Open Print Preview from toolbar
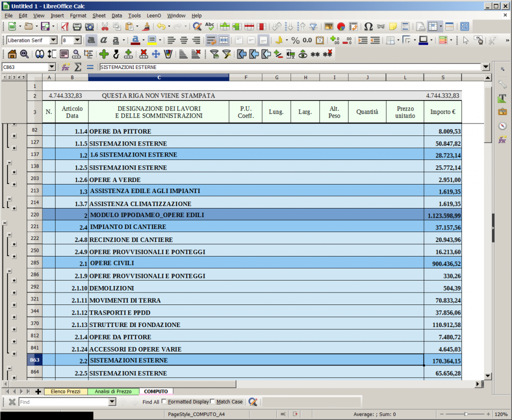The width and height of the screenshot is (512, 420). pyautogui.click(x=89, y=26)
